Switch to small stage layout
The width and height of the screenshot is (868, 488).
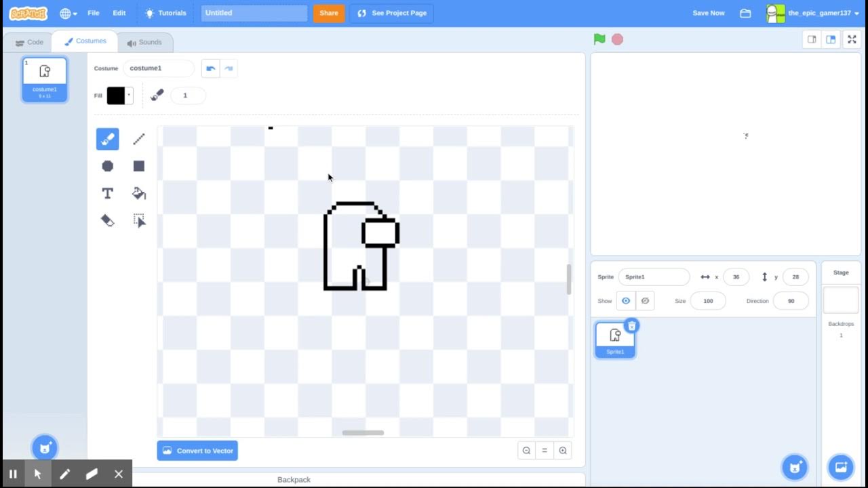812,39
